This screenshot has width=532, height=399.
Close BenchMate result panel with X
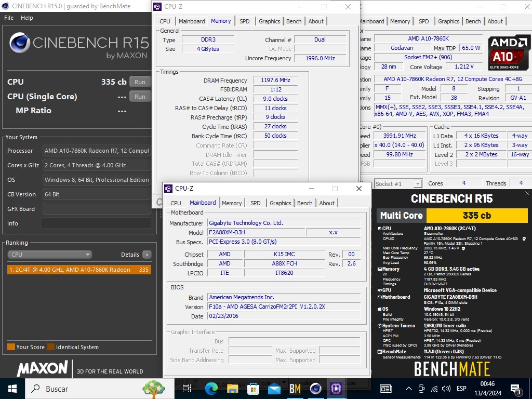527,193
